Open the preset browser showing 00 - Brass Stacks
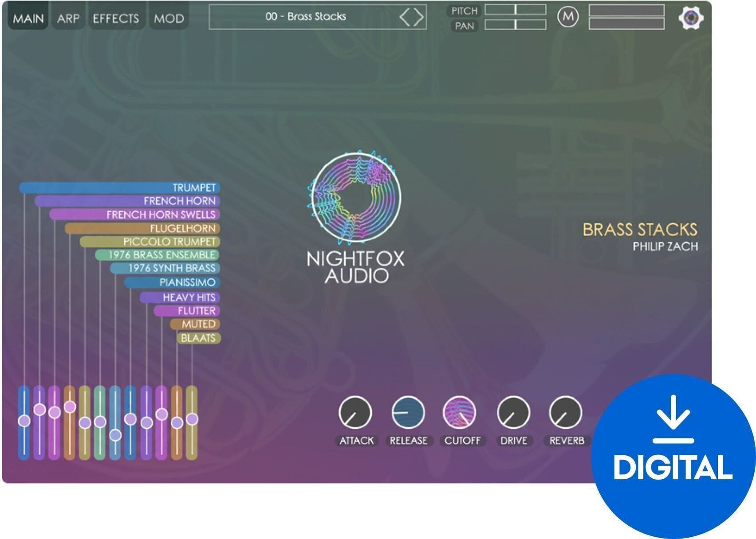Image resolution: width=756 pixels, height=539 pixels. point(306,17)
